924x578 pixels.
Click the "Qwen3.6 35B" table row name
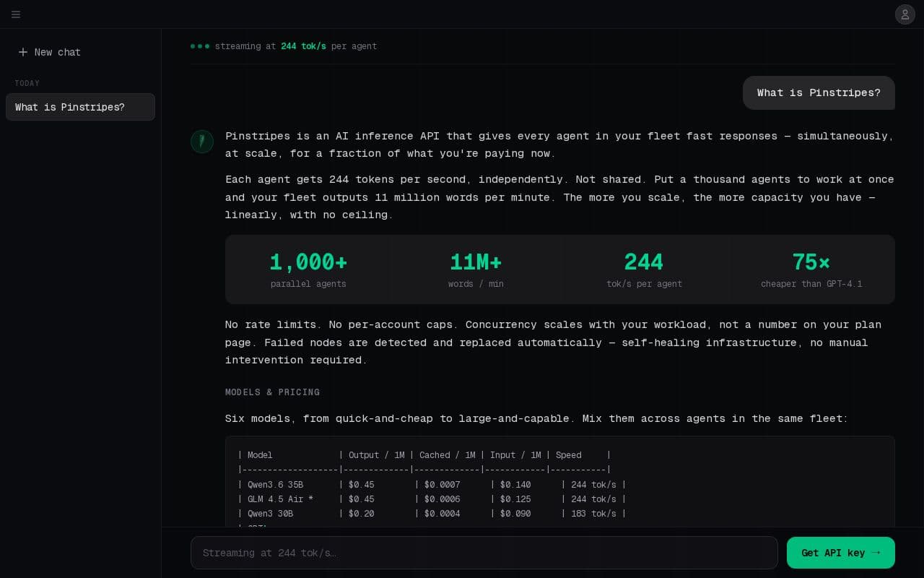(x=275, y=485)
